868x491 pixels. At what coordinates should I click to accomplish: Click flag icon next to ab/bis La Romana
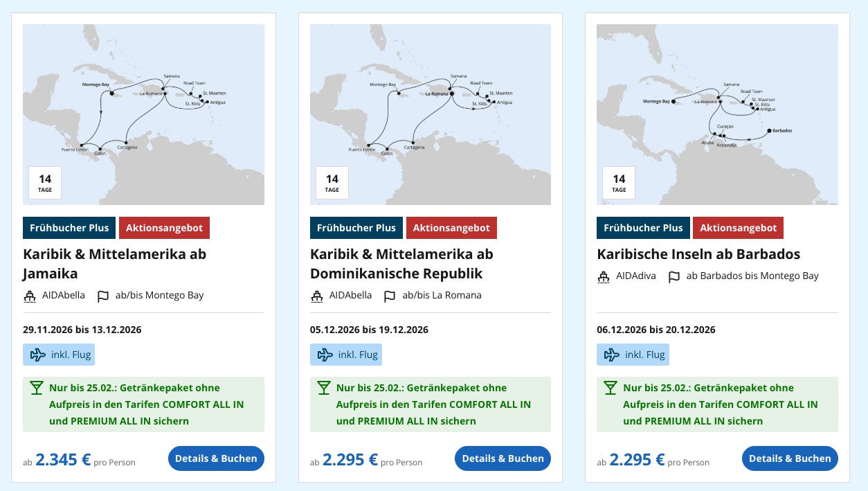(x=390, y=296)
